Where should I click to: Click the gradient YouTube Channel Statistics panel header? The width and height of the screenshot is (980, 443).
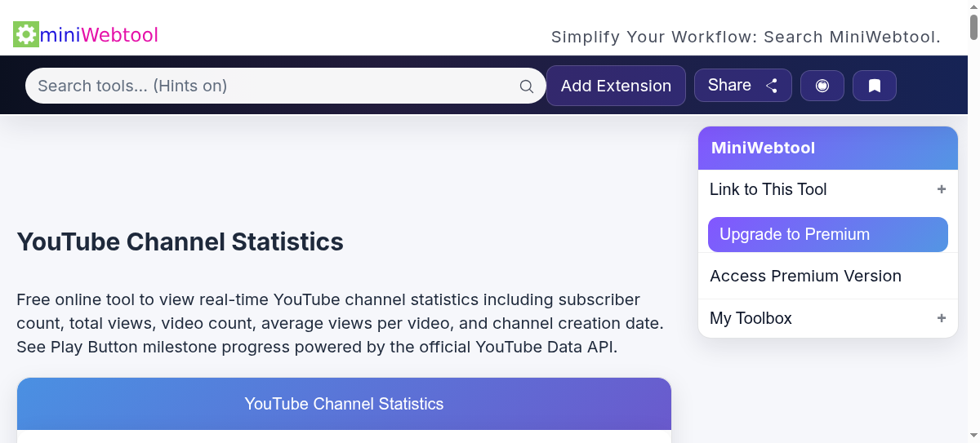[x=344, y=404]
